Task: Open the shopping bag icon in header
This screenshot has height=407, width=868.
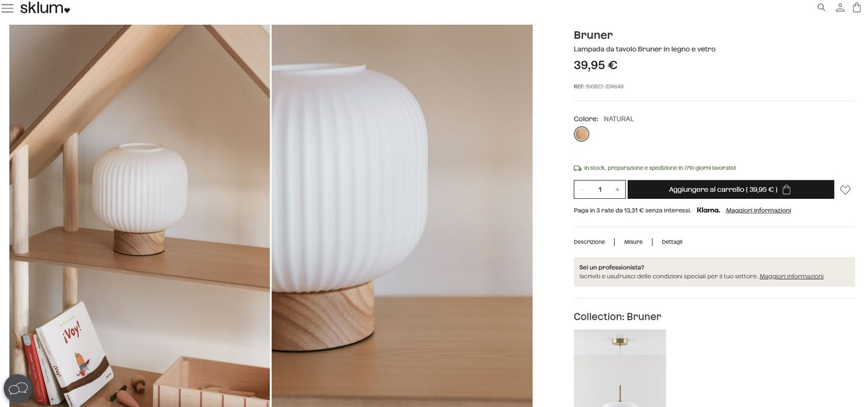Action: pos(856,8)
